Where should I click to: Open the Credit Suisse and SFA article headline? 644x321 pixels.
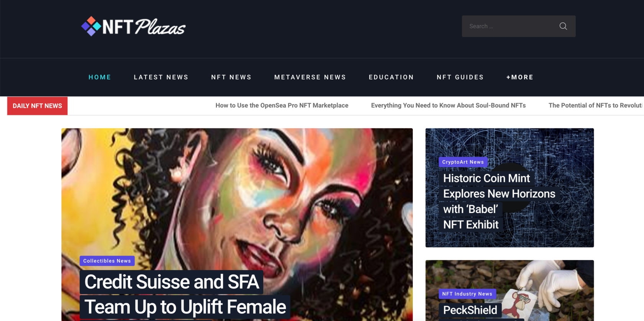point(185,294)
